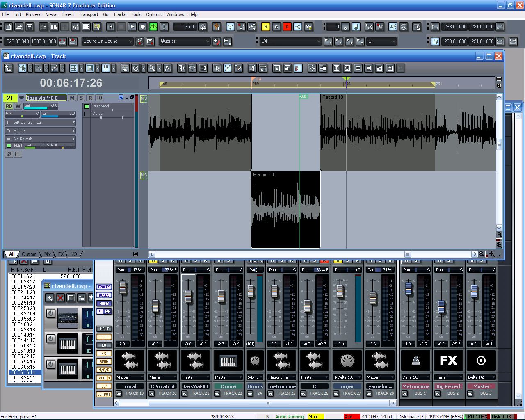Save the project with the floppy disk icon
The image size is (525, 420).
click(x=30, y=27)
